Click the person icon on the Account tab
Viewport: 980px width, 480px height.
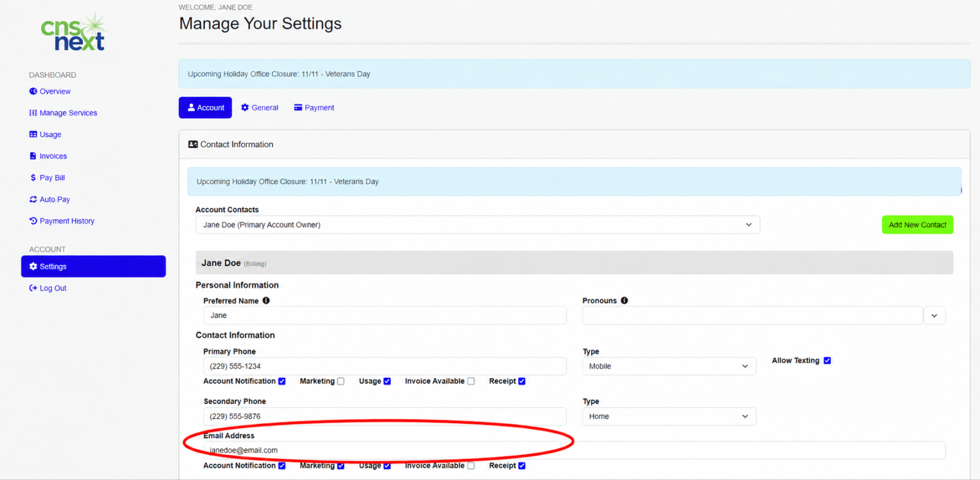coord(191,107)
